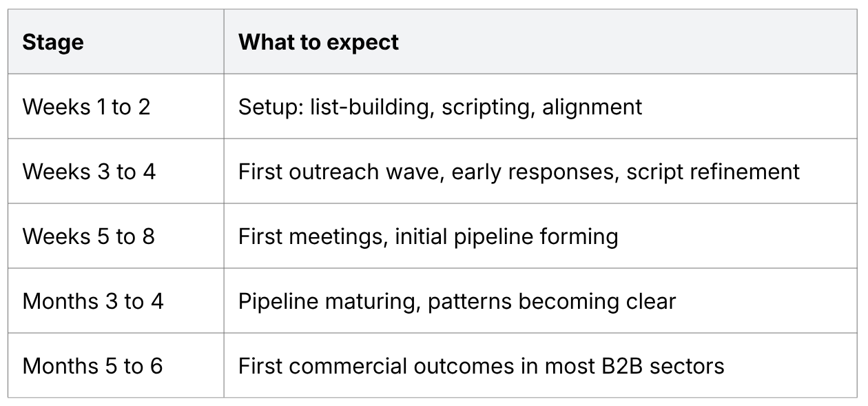Select the Months 5 to 6 cell
The image size is (868, 406).
116,365
